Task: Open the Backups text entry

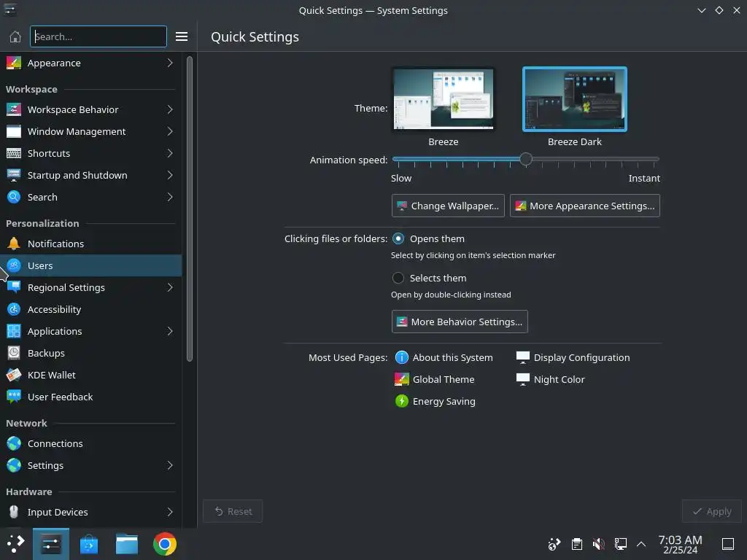Action: [46, 354]
